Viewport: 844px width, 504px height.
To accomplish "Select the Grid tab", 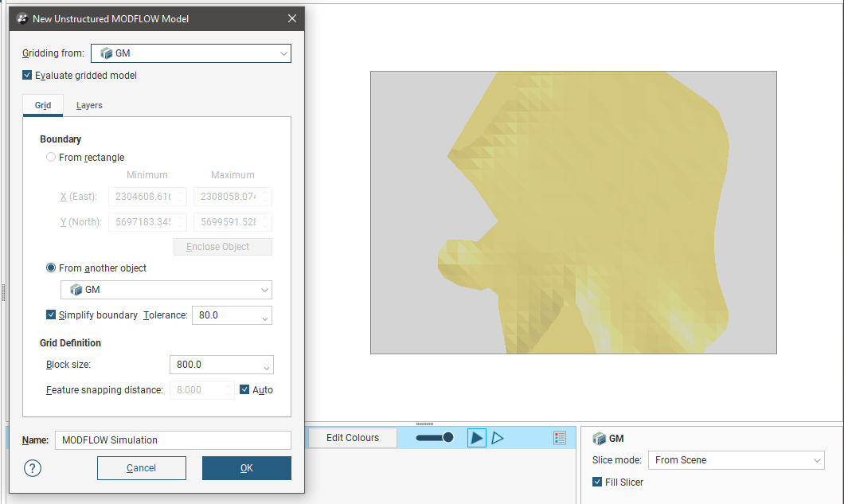I will (43, 105).
